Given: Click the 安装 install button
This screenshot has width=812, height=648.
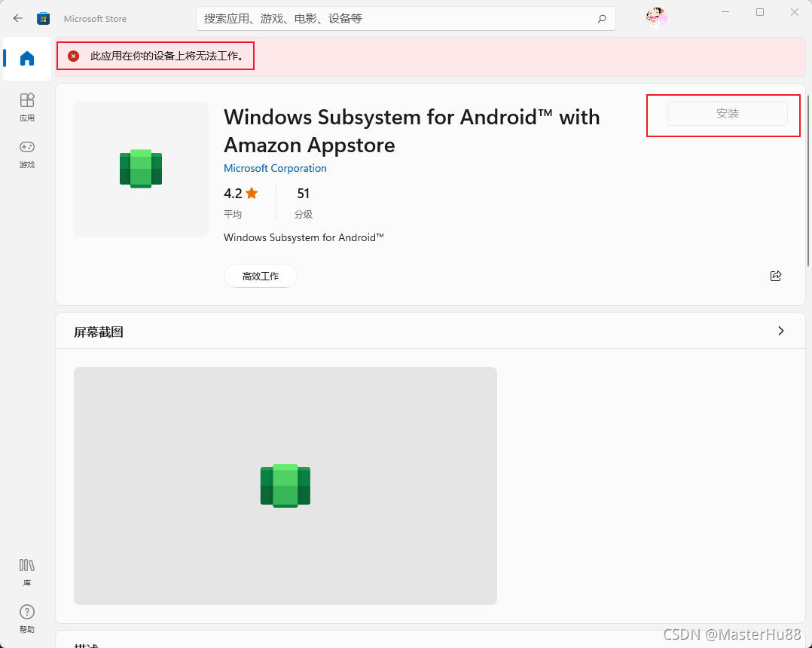Looking at the screenshot, I should 727,114.
